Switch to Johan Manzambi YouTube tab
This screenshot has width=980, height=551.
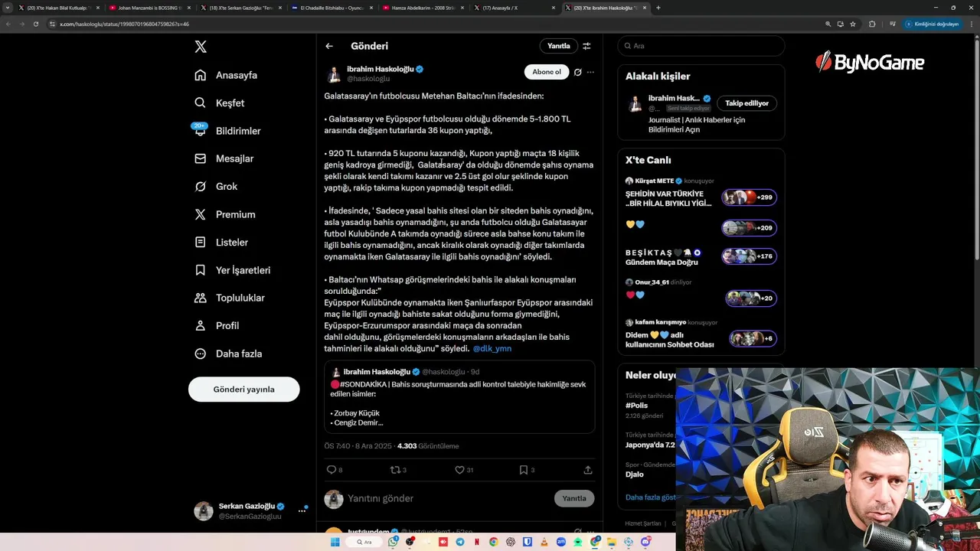tap(149, 8)
